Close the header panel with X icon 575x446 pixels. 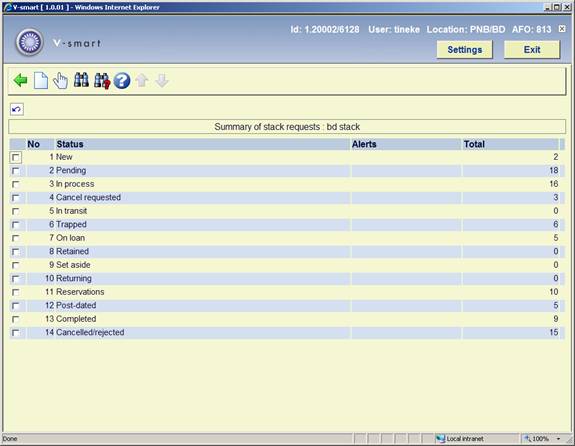562,29
